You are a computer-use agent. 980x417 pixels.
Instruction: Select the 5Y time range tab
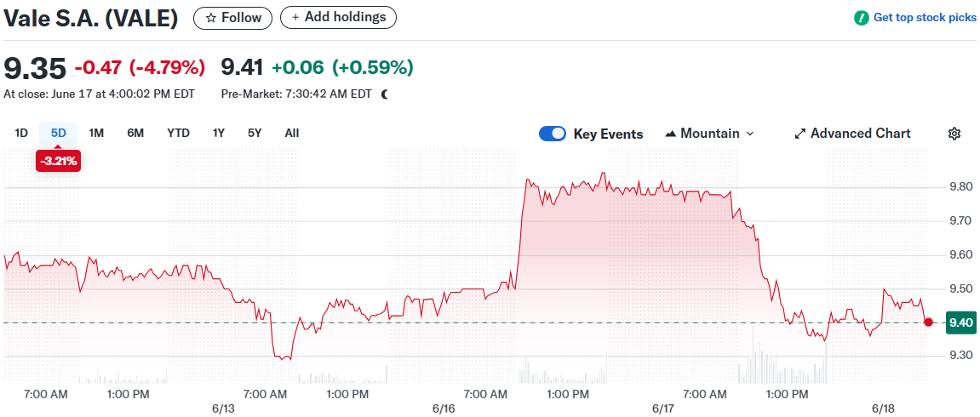pos(255,133)
